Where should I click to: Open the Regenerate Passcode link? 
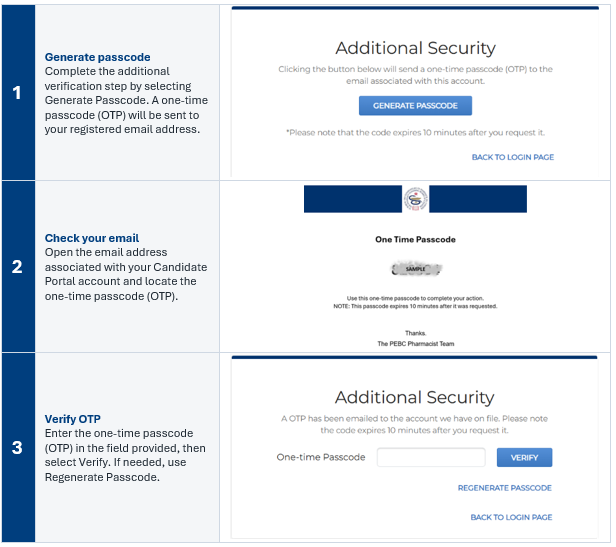pyautogui.click(x=504, y=488)
